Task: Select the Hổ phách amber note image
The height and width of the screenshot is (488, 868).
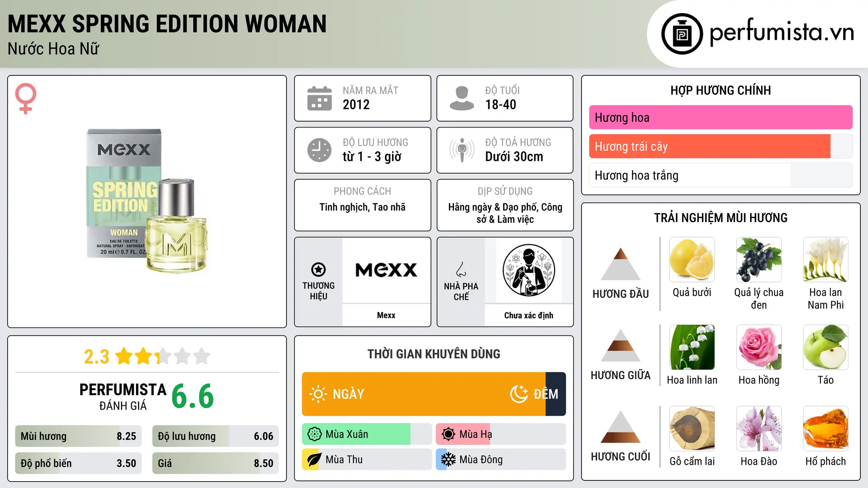Action: pyautogui.click(x=826, y=429)
